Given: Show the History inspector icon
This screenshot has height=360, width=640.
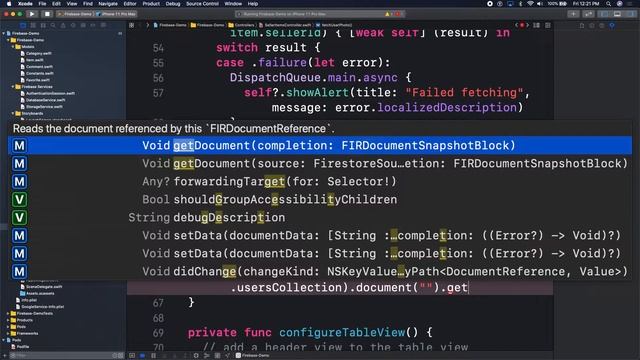Looking at the screenshot, I should point(592,25).
